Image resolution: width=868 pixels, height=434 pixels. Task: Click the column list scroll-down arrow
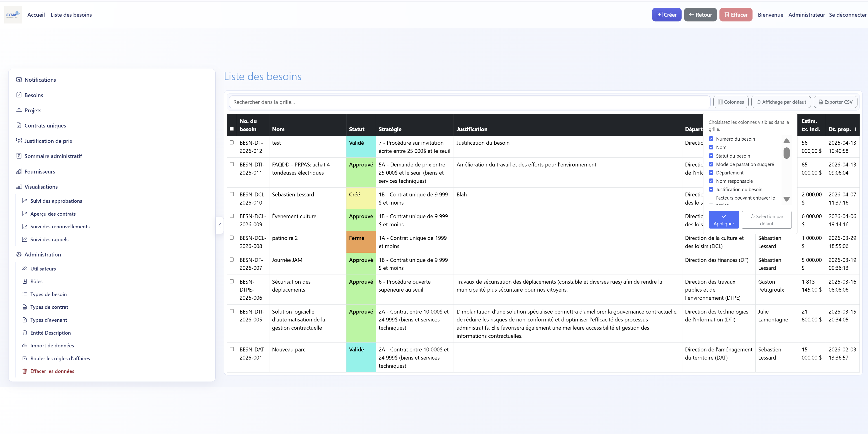point(786,199)
